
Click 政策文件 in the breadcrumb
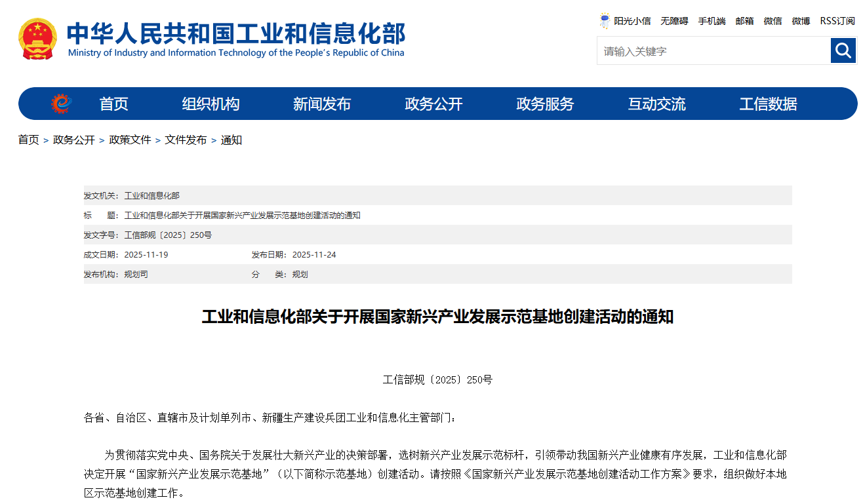[130, 140]
